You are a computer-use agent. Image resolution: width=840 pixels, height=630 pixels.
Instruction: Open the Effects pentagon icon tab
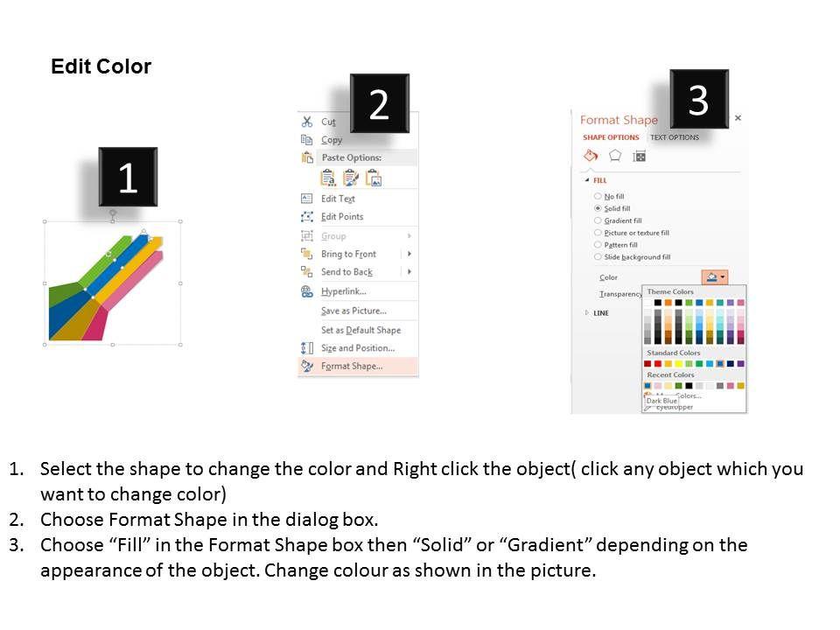pyautogui.click(x=615, y=156)
